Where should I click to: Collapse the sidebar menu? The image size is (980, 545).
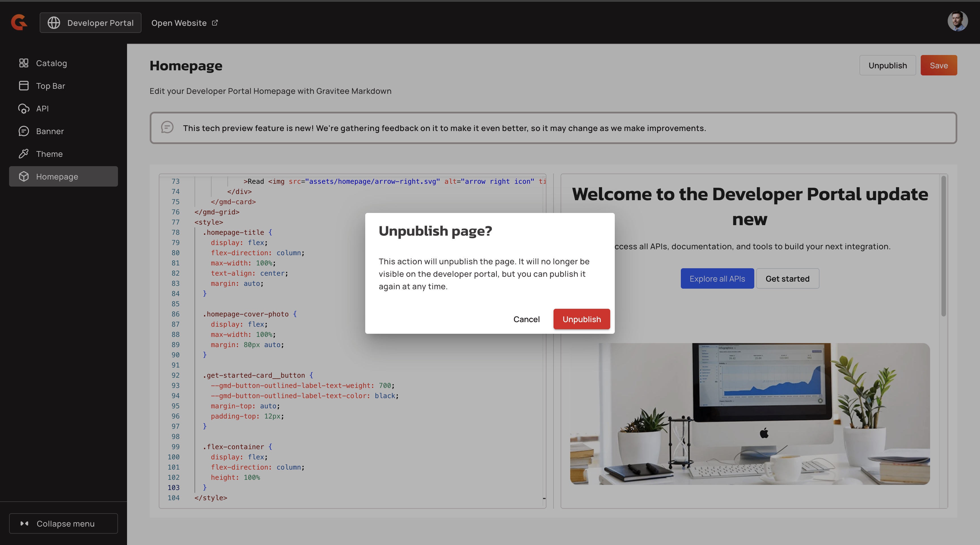[63, 523]
